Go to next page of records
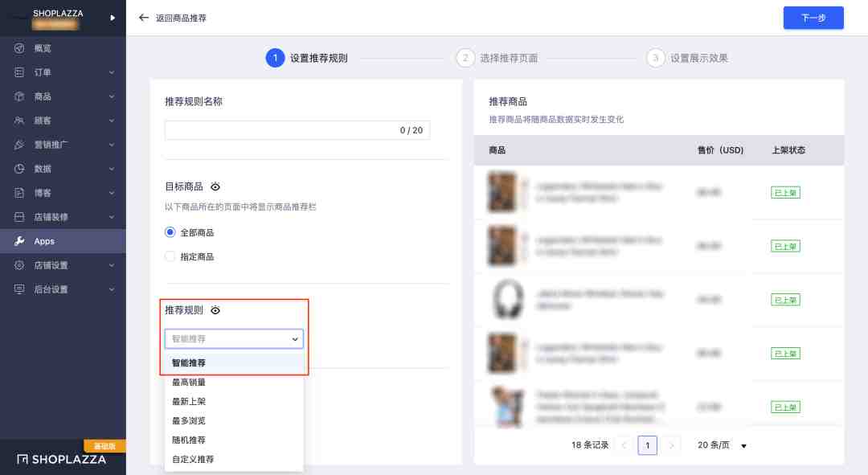The image size is (868, 475). click(x=671, y=445)
